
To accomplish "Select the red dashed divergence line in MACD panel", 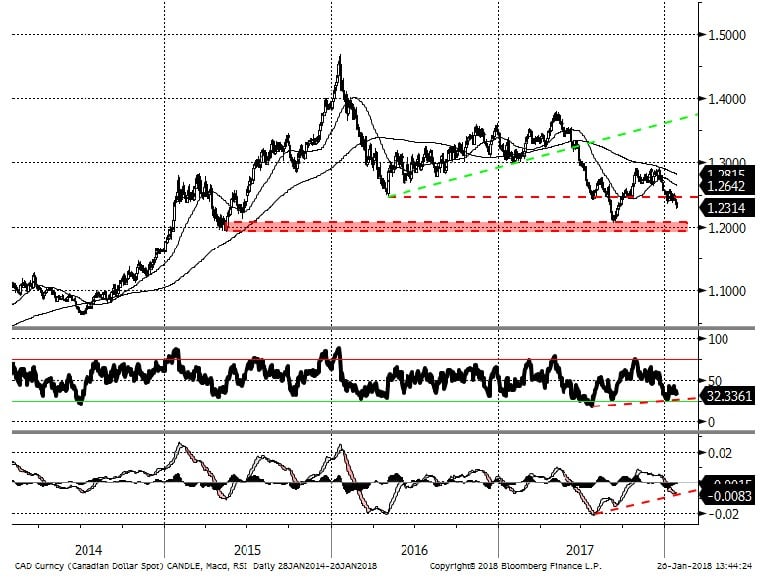I will tap(640, 502).
